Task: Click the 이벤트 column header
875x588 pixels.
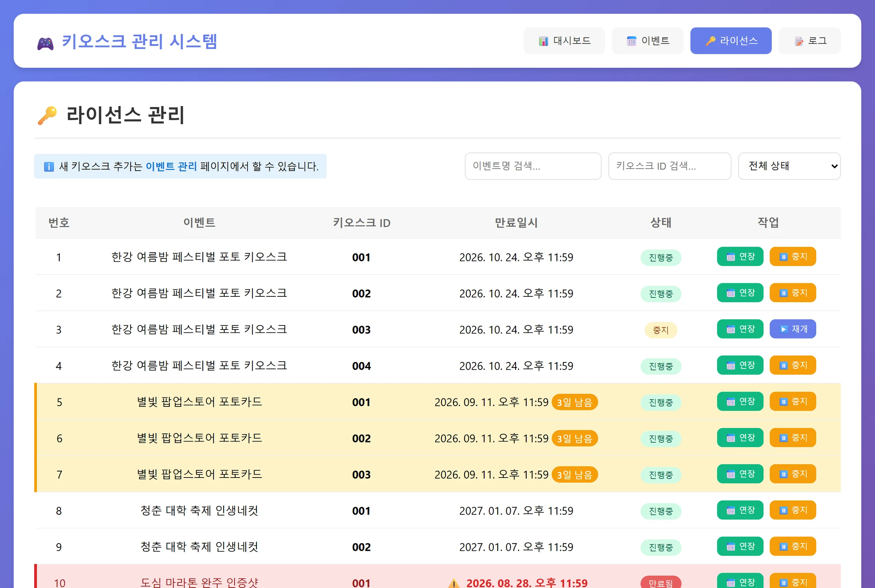Action: [199, 223]
